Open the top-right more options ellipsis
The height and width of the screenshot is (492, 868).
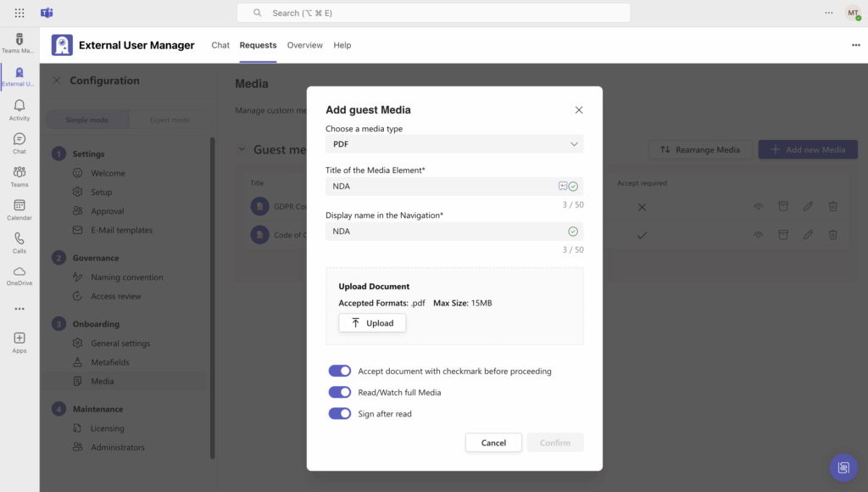(x=855, y=45)
